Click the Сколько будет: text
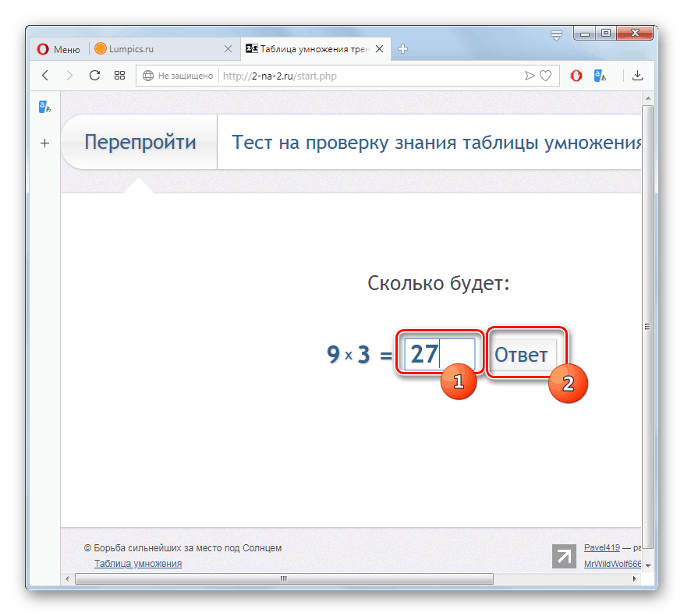Image resolution: width=684 pixels, height=616 pixels. click(438, 283)
